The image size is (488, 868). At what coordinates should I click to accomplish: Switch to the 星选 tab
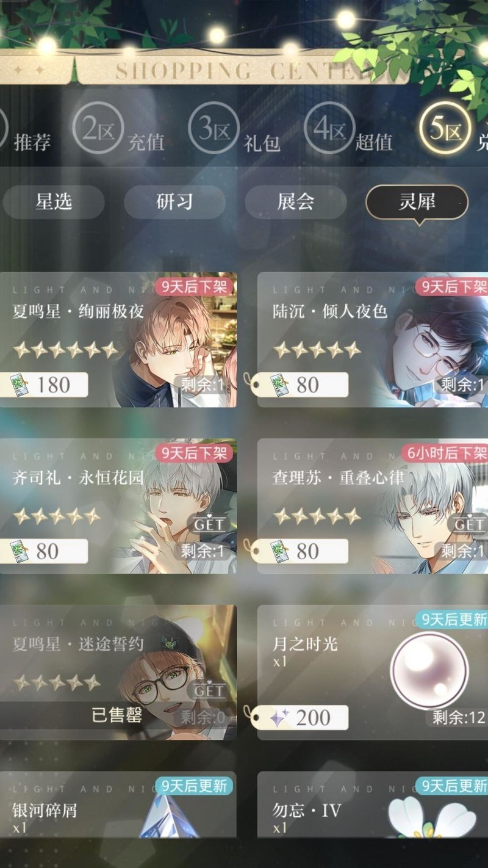coord(54,202)
